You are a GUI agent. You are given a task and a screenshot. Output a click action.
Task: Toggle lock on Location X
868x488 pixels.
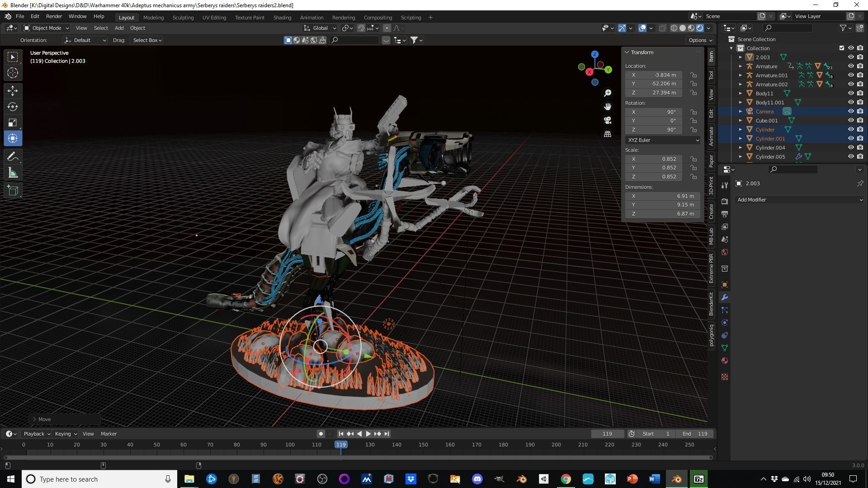(x=693, y=75)
